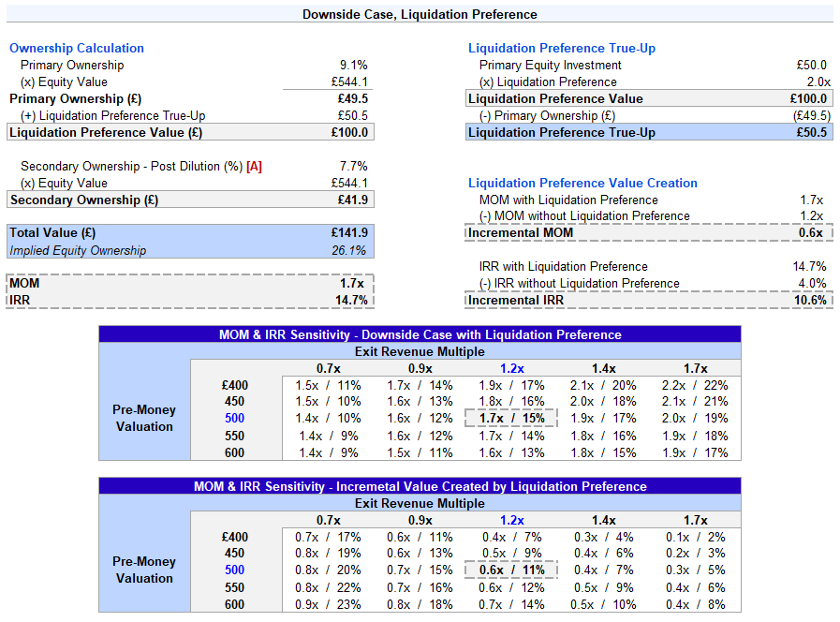Select the Liquidation Preference 2.0x multiple cell

[813, 82]
